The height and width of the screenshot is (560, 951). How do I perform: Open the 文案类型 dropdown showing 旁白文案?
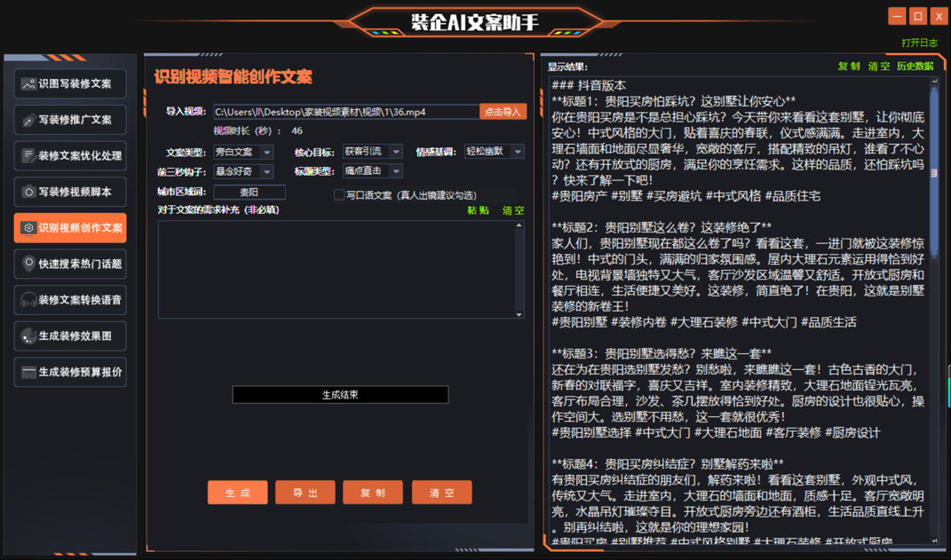click(x=243, y=152)
